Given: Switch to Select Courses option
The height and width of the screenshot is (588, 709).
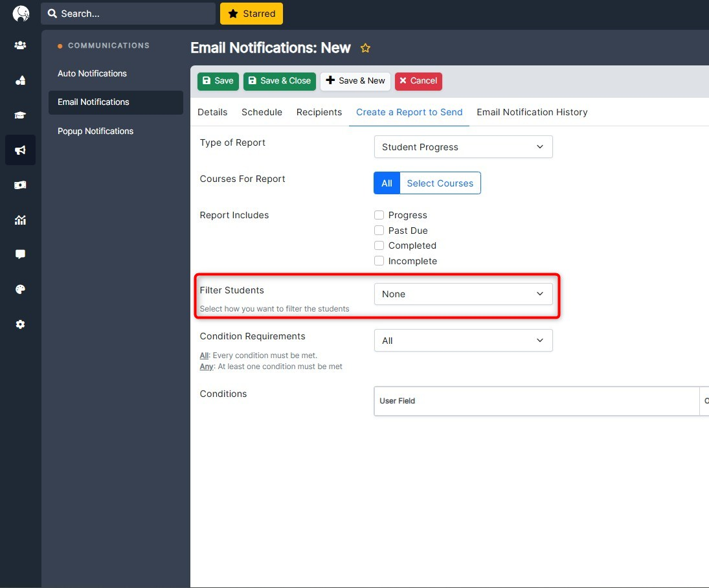Looking at the screenshot, I should coord(440,183).
